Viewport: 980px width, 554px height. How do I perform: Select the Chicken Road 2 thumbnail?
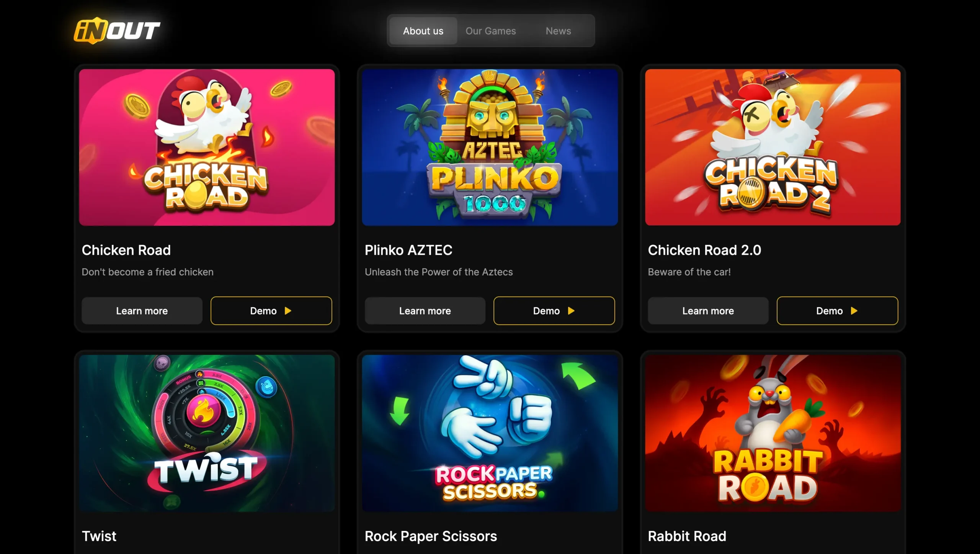[x=773, y=148]
